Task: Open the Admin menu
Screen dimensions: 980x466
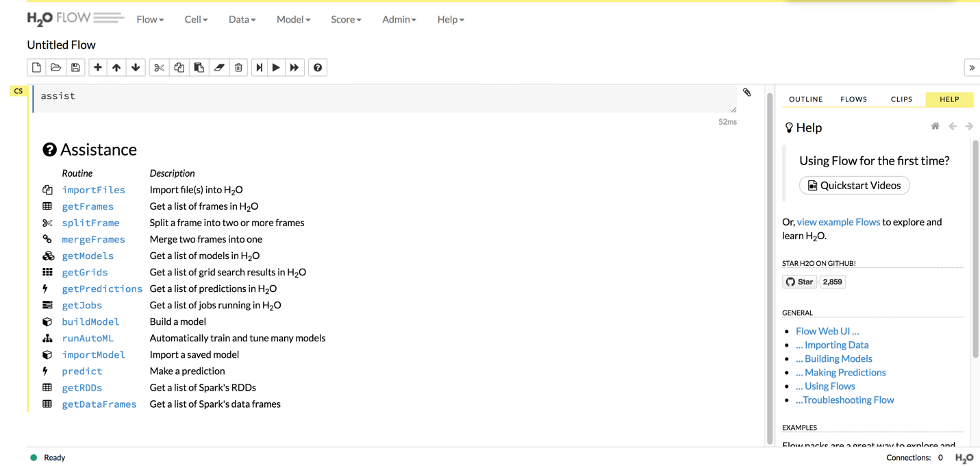Action: [399, 19]
